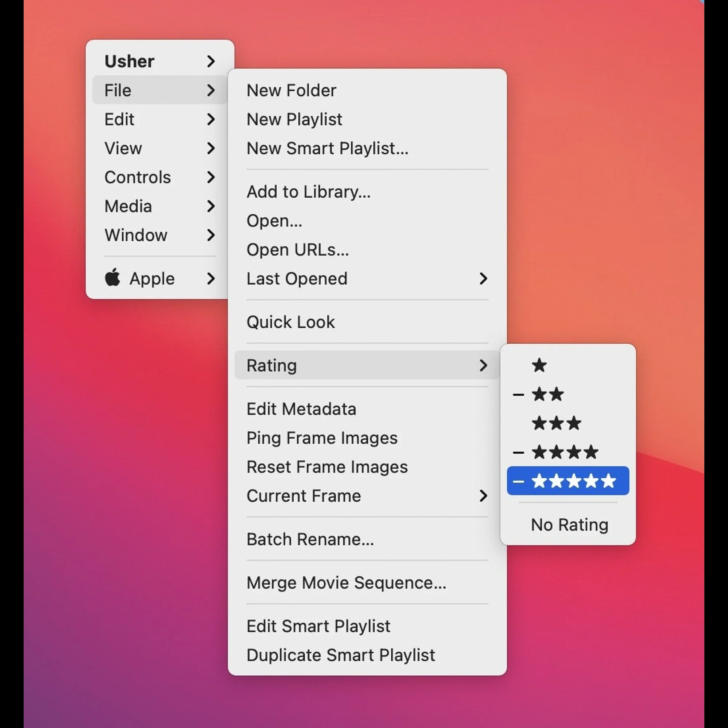Expand the Current Frame submenu

pyautogui.click(x=367, y=496)
